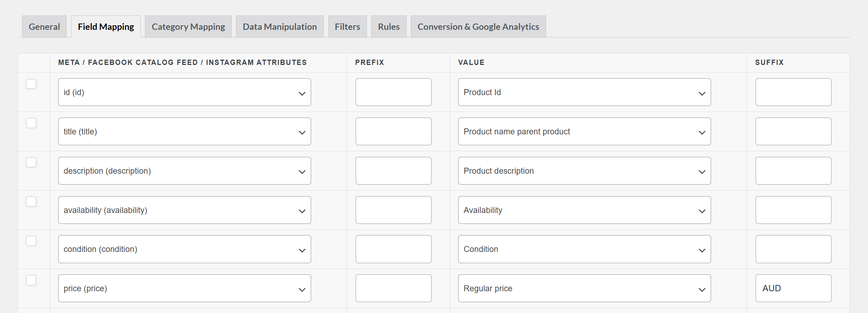Image resolution: width=868 pixels, height=313 pixels.
Task: Open Conversion & Google Analytics tab
Action: (478, 27)
